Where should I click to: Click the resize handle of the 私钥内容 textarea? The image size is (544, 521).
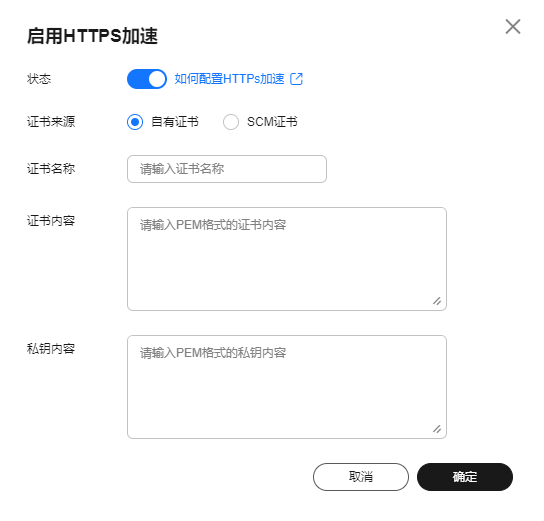coord(437,429)
